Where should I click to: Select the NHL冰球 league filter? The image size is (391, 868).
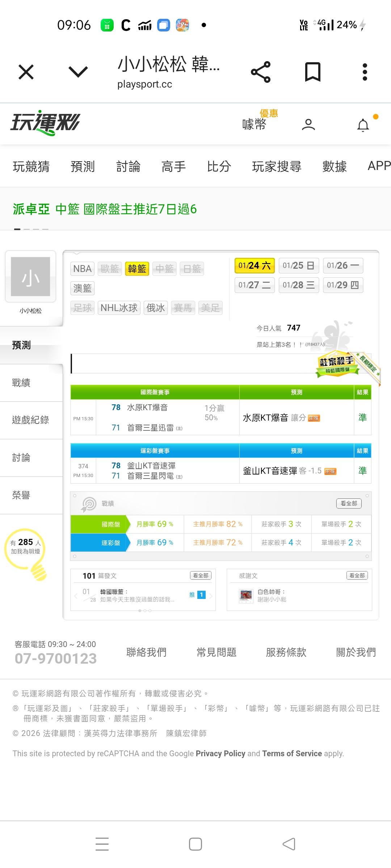[119, 308]
